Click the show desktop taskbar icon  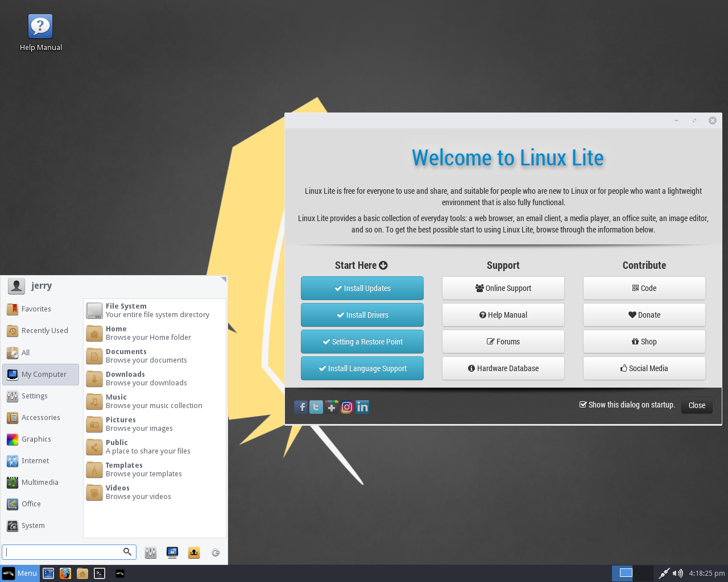click(48, 573)
